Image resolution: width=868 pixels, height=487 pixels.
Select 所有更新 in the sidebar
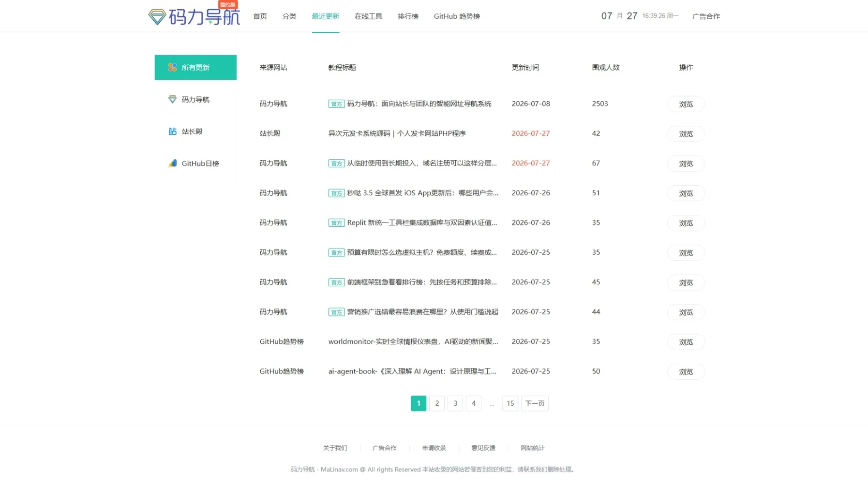(195, 67)
